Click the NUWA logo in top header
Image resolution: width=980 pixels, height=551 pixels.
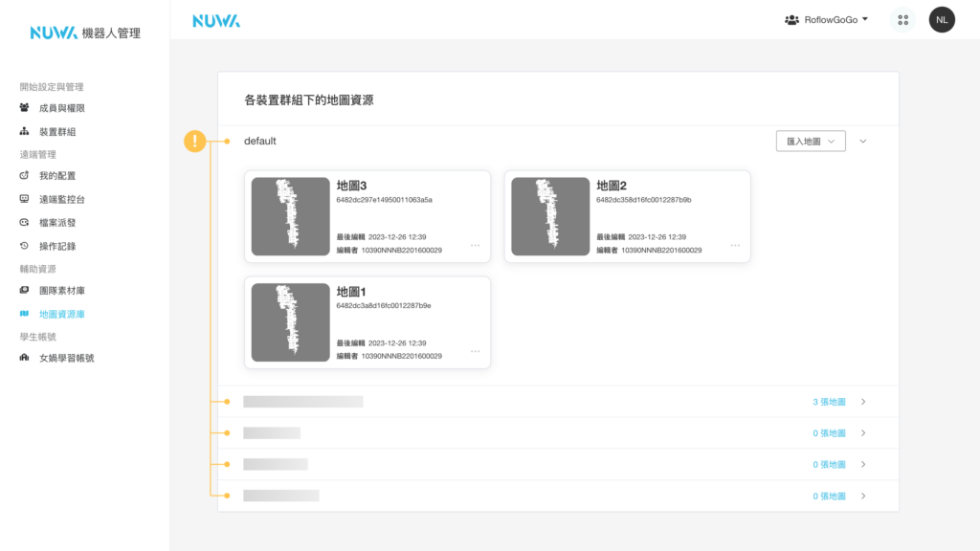[x=216, y=21]
